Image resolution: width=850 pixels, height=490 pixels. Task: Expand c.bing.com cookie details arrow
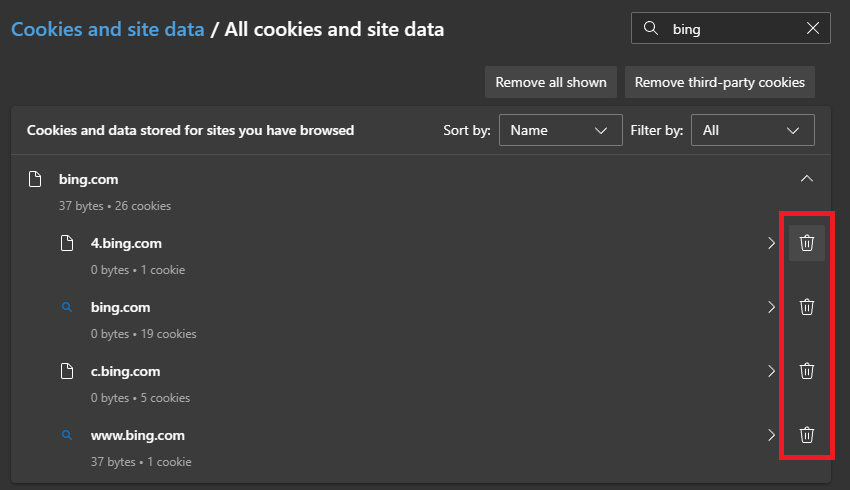771,371
